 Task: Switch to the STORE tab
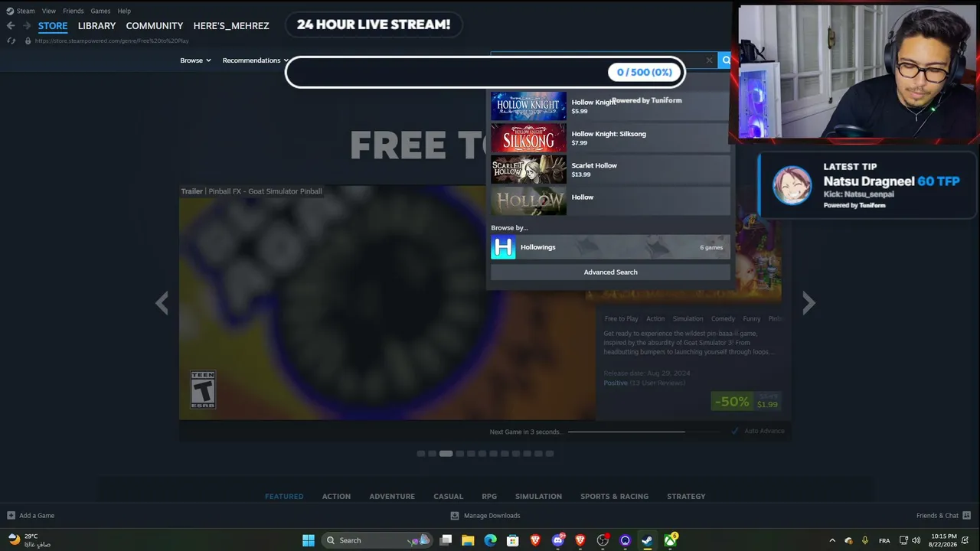[53, 26]
